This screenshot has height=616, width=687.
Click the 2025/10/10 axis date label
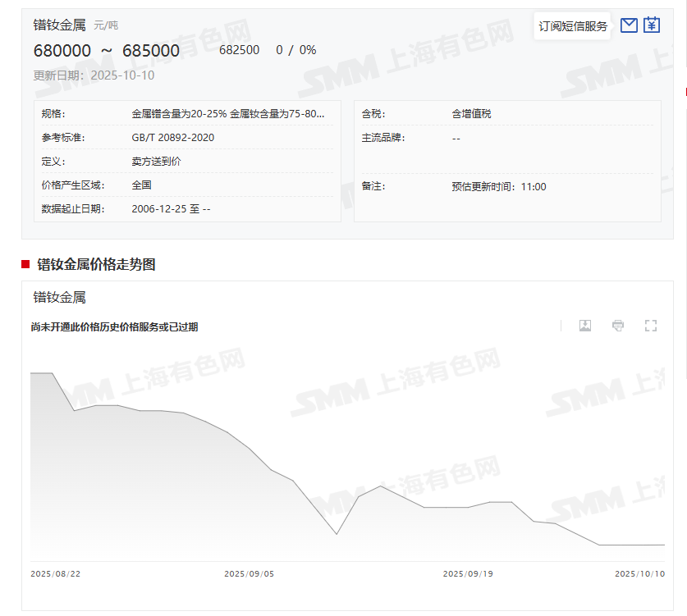pos(640,574)
